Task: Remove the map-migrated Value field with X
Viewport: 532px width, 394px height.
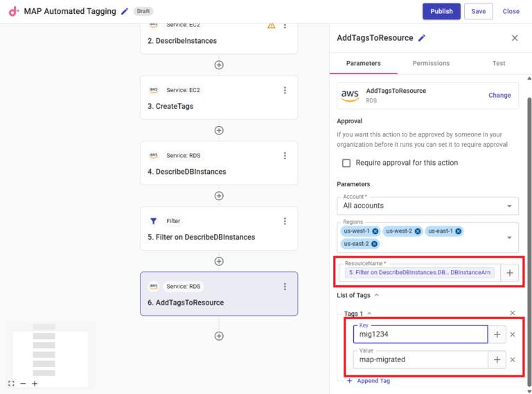Action: tap(513, 359)
